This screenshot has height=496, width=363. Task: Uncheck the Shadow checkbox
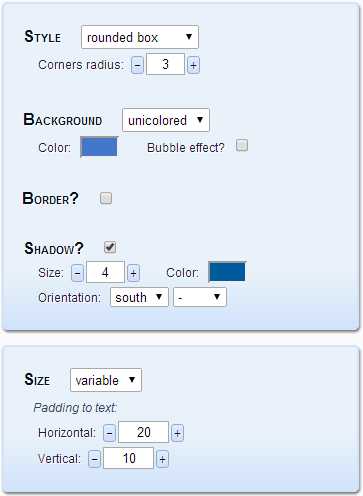pyautogui.click(x=110, y=247)
